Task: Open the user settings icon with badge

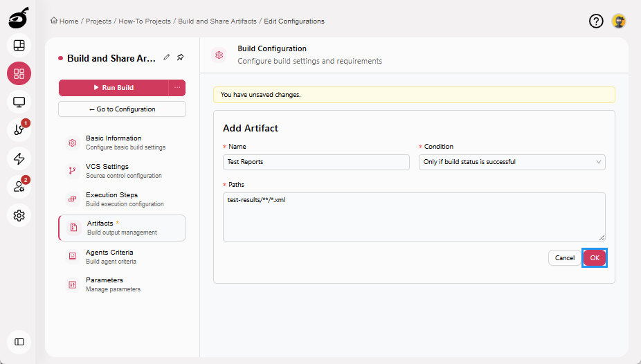Action: coord(19,187)
